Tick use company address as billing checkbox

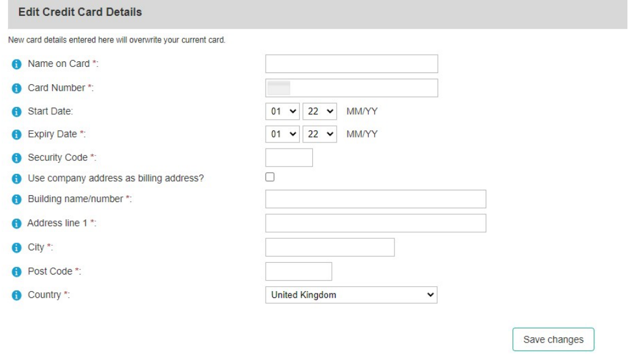click(270, 177)
